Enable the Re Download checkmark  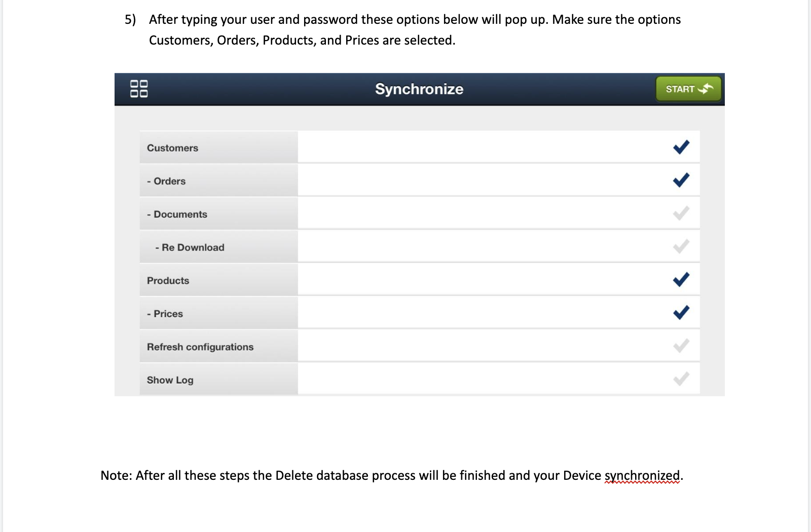pyautogui.click(x=681, y=247)
